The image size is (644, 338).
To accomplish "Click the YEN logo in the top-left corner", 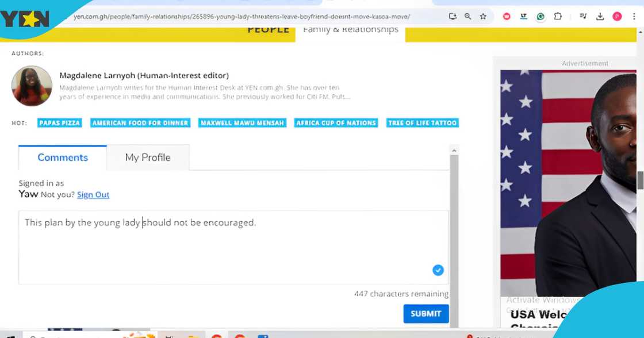I will [23, 17].
